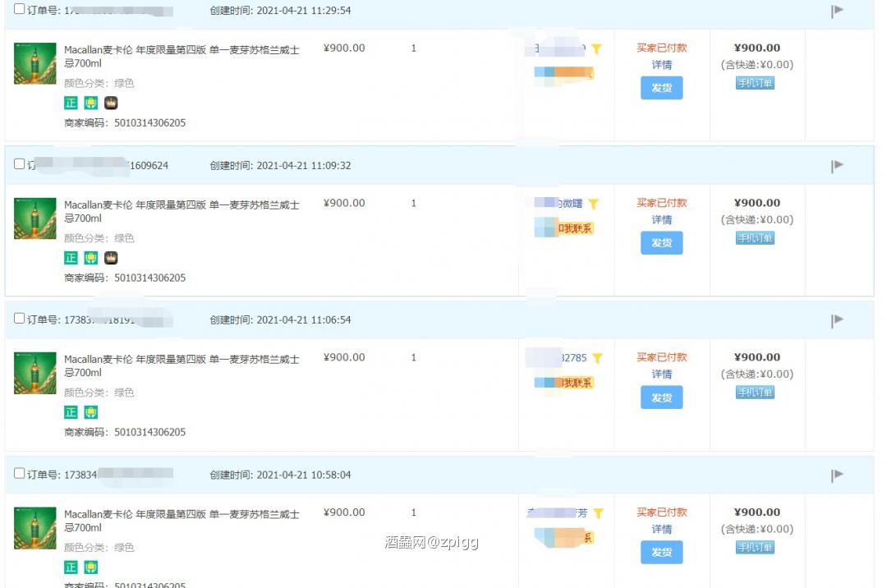887x588 pixels.
Task: View 详情 of the 11:29:54 order
Action: (x=661, y=65)
